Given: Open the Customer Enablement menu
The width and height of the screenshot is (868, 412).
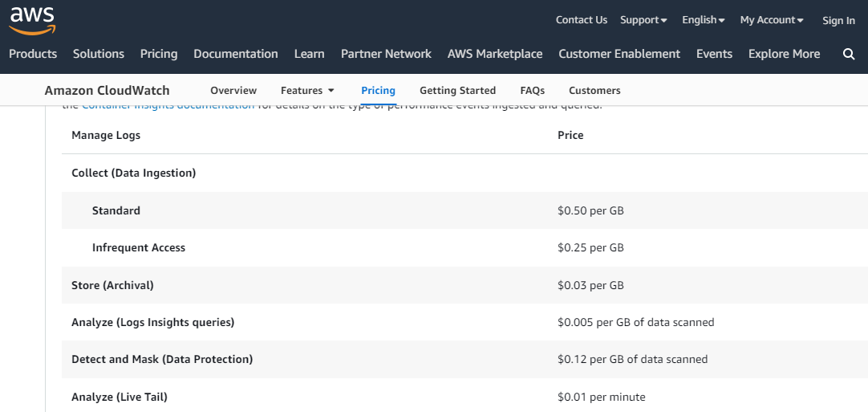Looking at the screenshot, I should 619,54.
